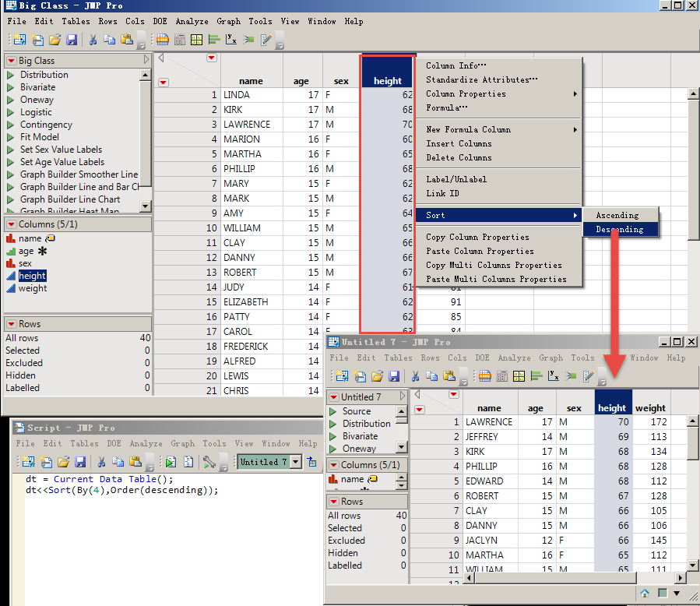Click the home icon in the status bar
Image resolution: width=700 pixels, height=606 pixels.
point(645,594)
